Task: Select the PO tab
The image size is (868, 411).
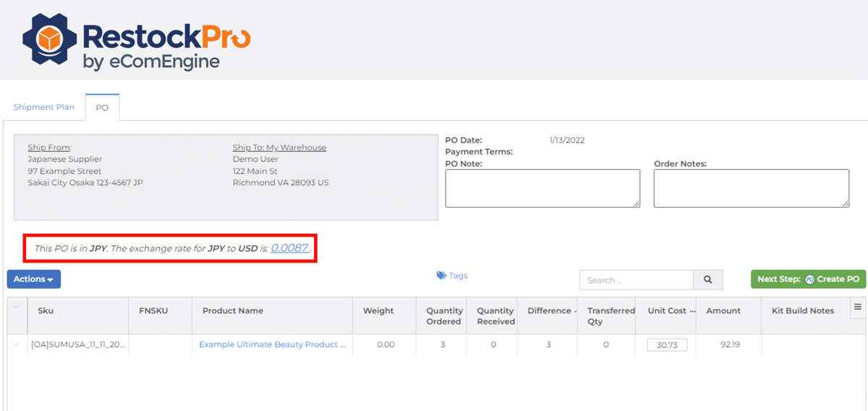Action: point(102,107)
